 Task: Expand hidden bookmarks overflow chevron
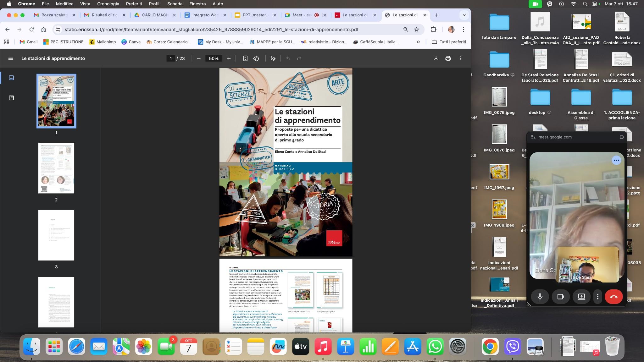tap(418, 42)
